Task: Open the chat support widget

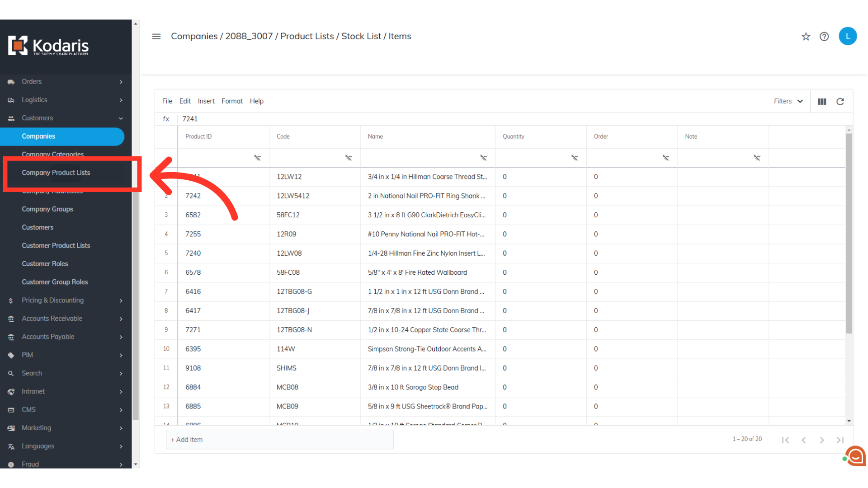Action: click(855, 456)
